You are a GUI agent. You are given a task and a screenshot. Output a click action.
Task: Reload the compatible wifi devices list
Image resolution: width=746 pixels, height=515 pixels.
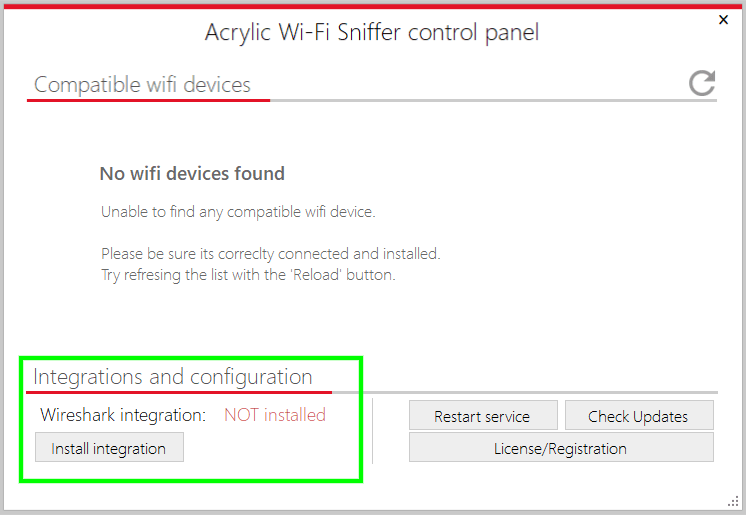(702, 83)
